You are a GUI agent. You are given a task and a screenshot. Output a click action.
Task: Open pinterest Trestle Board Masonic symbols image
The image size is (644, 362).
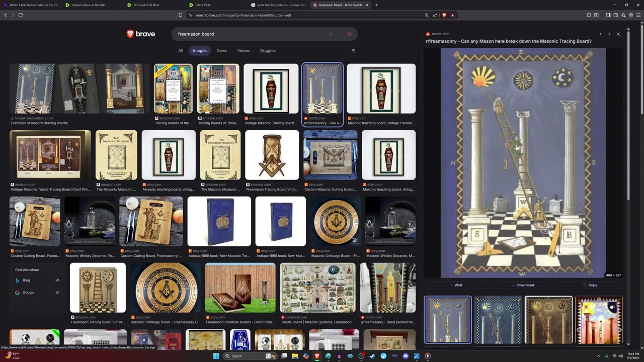click(x=317, y=288)
